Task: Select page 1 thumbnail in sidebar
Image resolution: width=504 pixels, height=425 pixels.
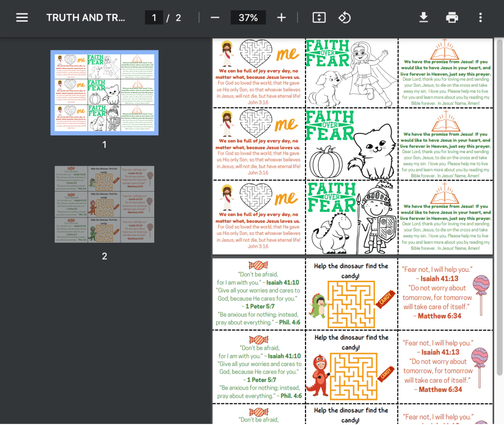Action: [x=104, y=93]
